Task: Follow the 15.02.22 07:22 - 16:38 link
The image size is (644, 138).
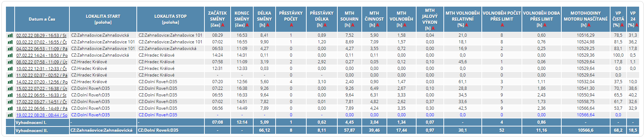Action: click(x=42, y=88)
